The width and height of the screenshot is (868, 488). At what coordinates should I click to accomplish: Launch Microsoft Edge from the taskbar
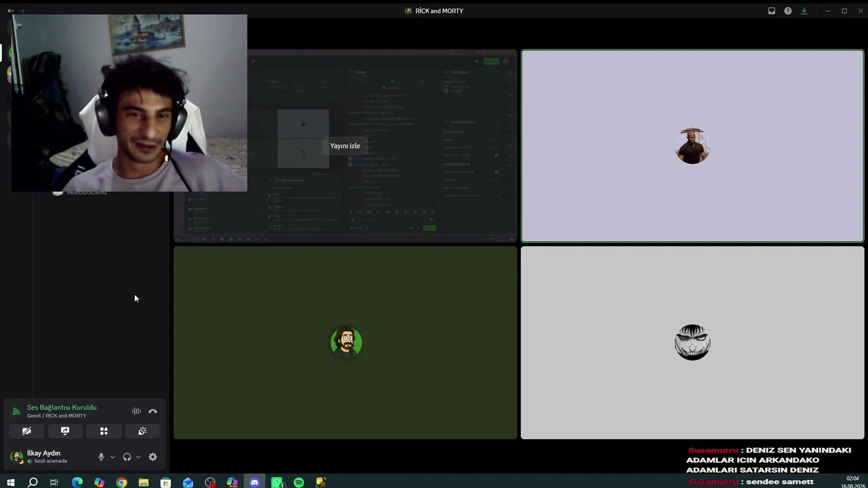point(77,483)
